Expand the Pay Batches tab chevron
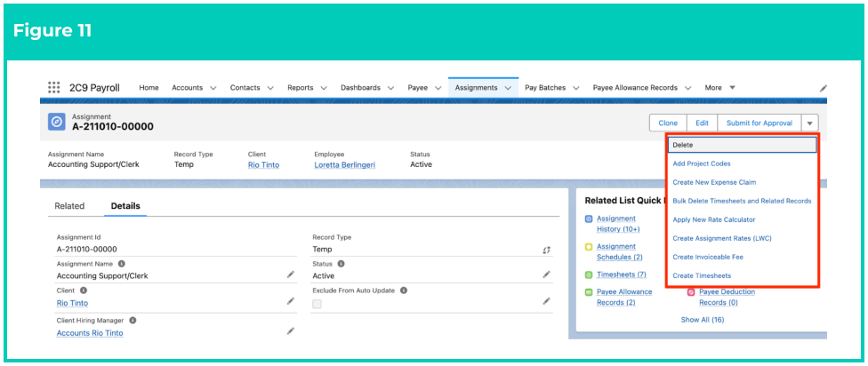868x366 pixels. point(575,88)
